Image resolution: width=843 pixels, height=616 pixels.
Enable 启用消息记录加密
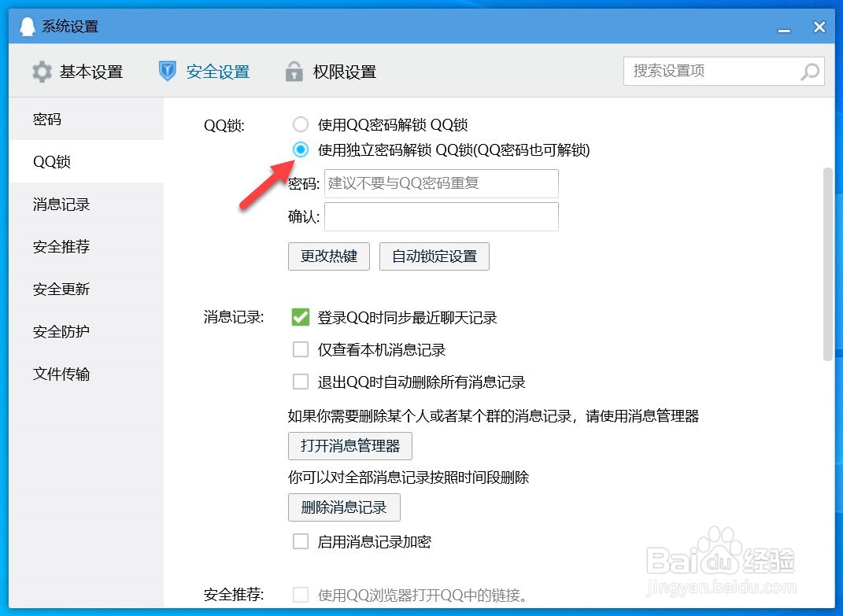[x=300, y=541]
